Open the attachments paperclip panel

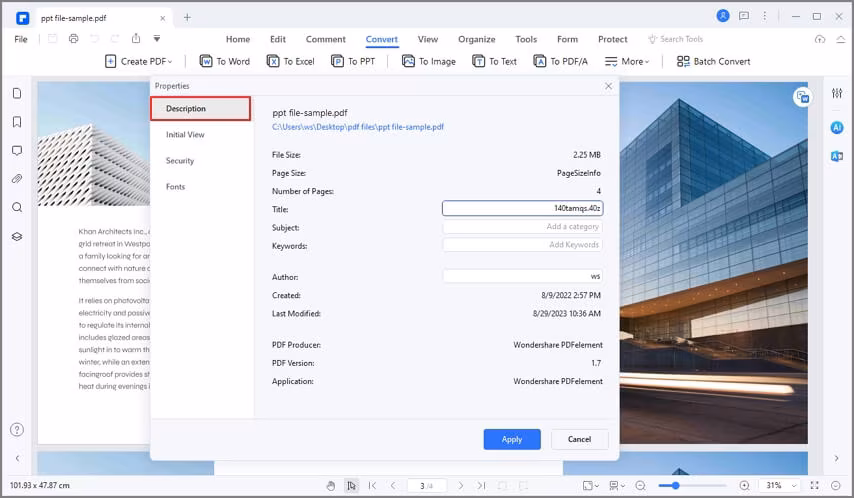(17, 179)
